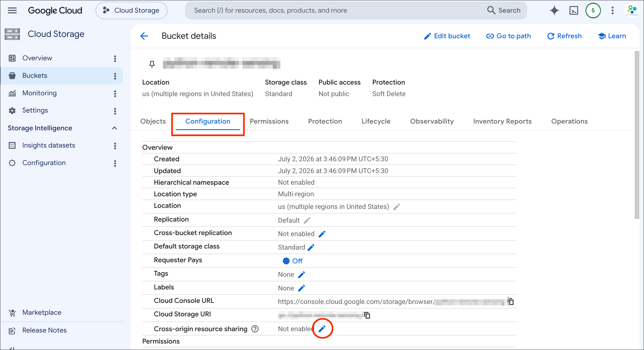
Task: Click 'Multi-region' Location type value
Action: (296, 194)
